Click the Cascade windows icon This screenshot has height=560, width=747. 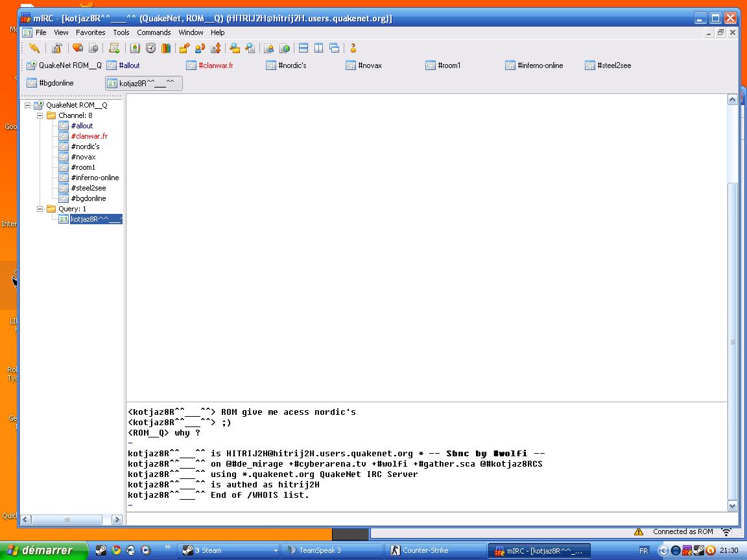point(334,48)
